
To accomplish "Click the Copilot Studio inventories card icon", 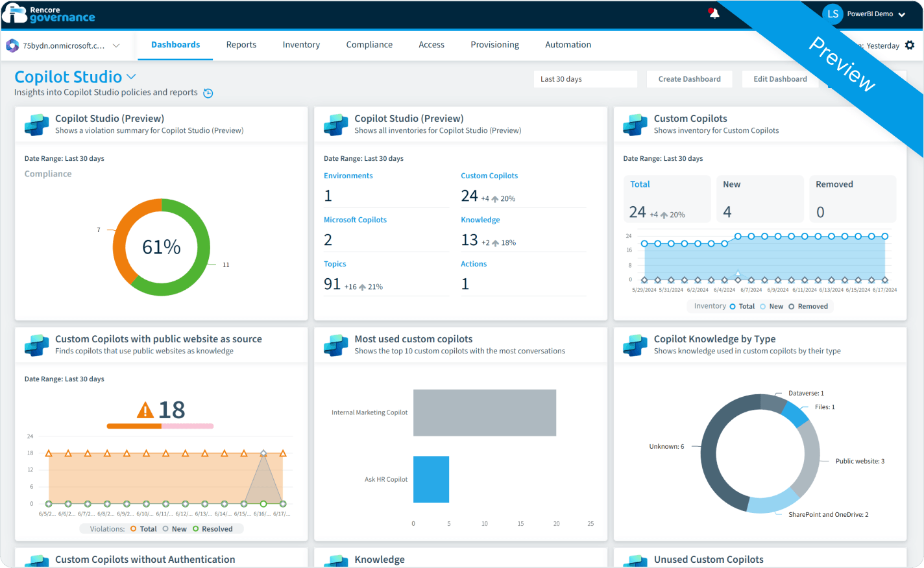I will [335, 124].
